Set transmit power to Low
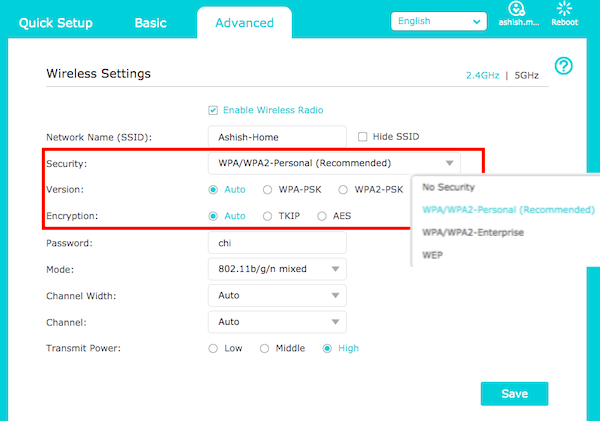This screenshot has width=600, height=421. pos(213,348)
